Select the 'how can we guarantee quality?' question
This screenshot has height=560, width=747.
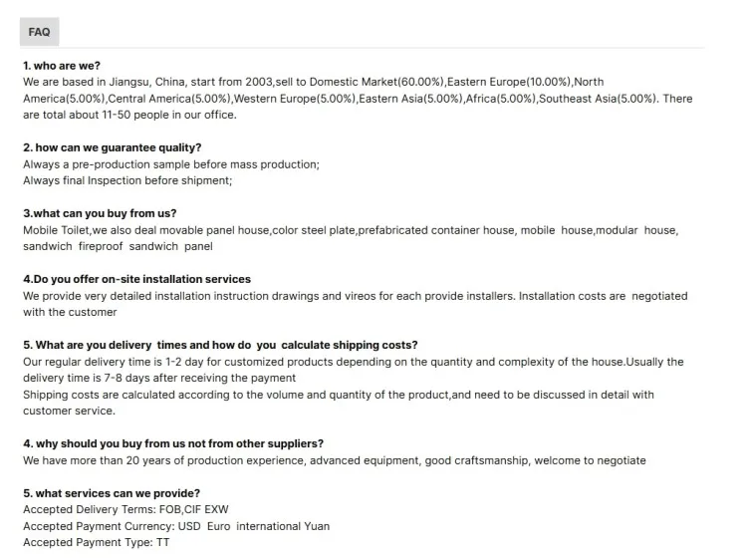[112, 147]
